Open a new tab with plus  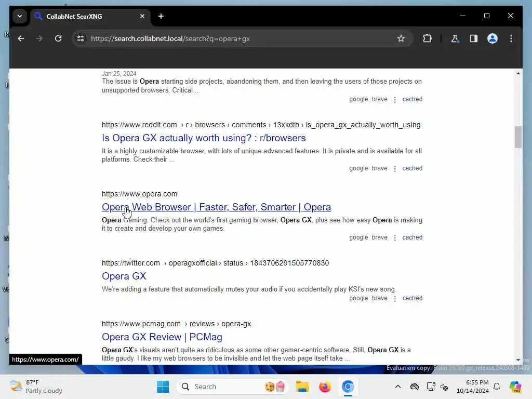coord(161,16)
